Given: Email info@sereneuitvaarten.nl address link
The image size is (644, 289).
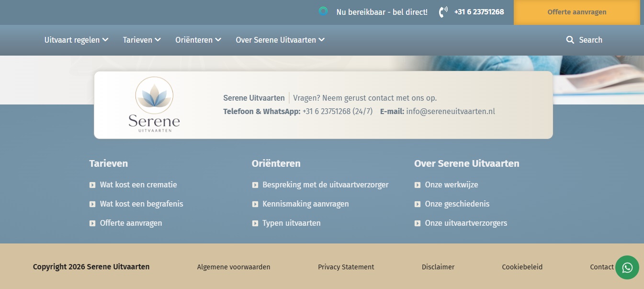Looking at the screenshot, I should coord(450,111).
